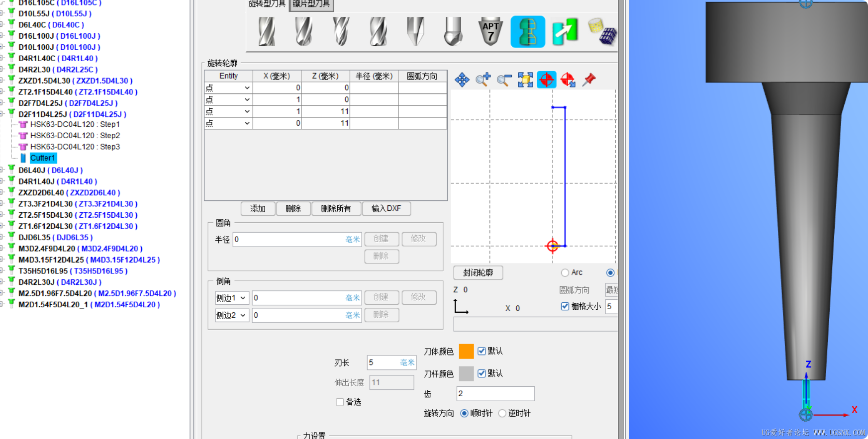The width and height of the screenshot is (868, 439).
Task: Click the 齿 teeth count input field
Action: coord(495,393)
